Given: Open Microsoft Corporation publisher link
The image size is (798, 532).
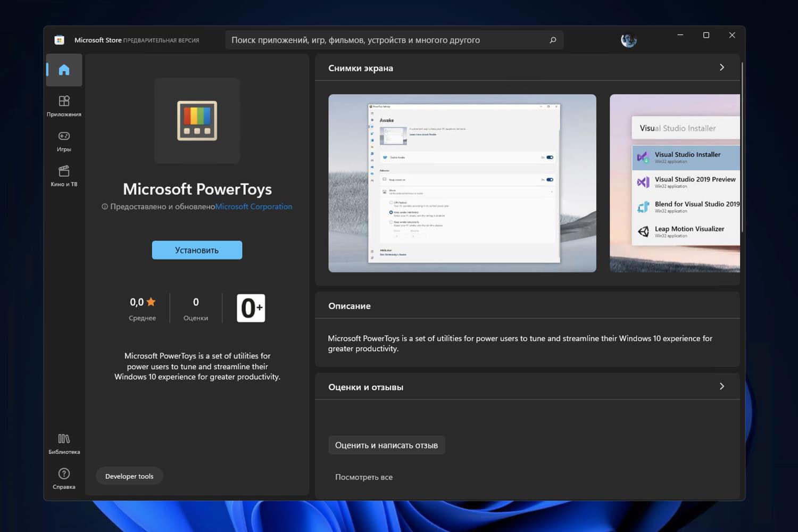Looking at the screenshot, I should [254, 206].
